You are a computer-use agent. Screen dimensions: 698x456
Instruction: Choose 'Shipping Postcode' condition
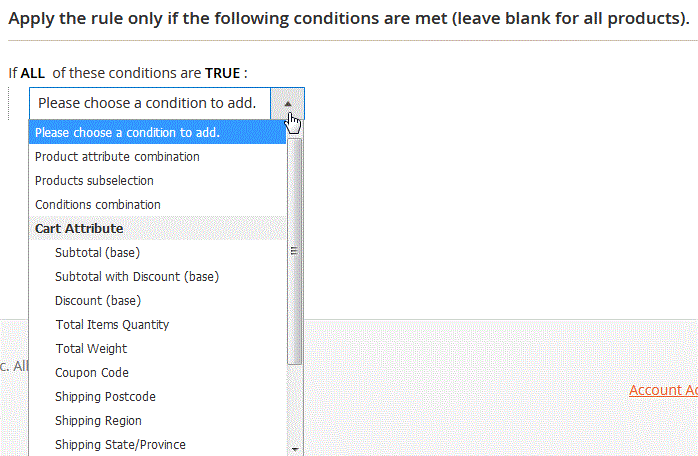[105, 396]
